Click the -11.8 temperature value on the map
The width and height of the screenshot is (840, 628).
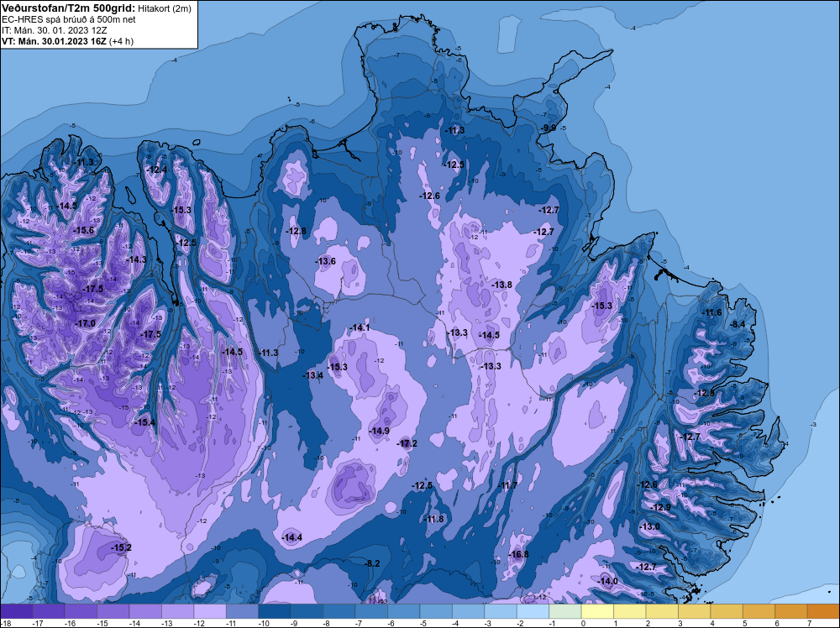point(434,519)
